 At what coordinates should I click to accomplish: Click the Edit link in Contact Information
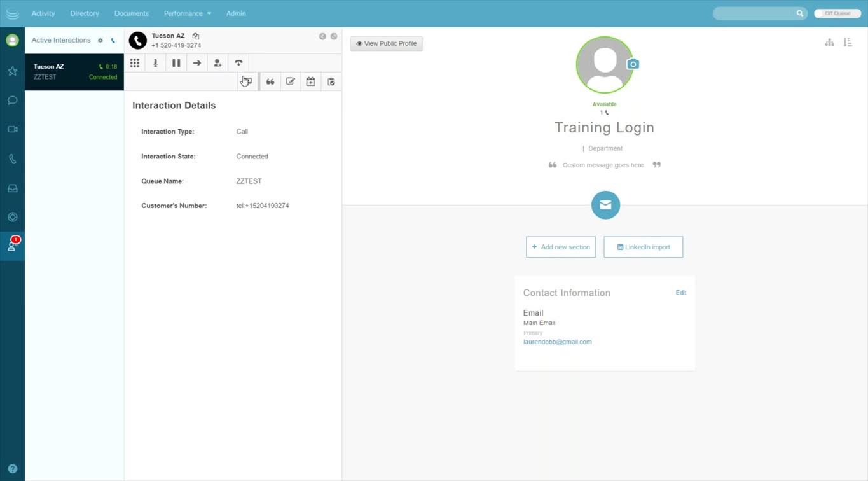(680, 293)
